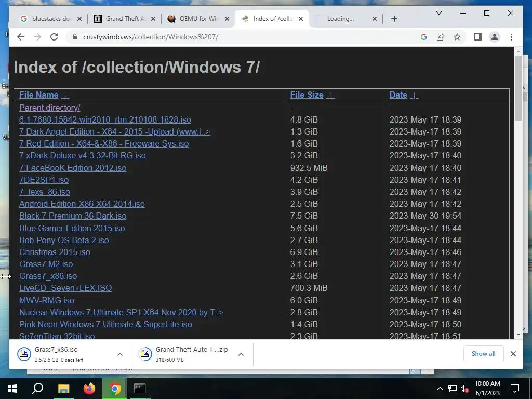This screenshot has width=532, height=399.
Task: Sort by File Size column
Action: 307,95
